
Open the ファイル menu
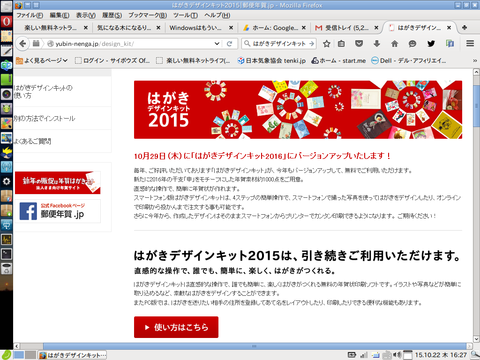30,15
